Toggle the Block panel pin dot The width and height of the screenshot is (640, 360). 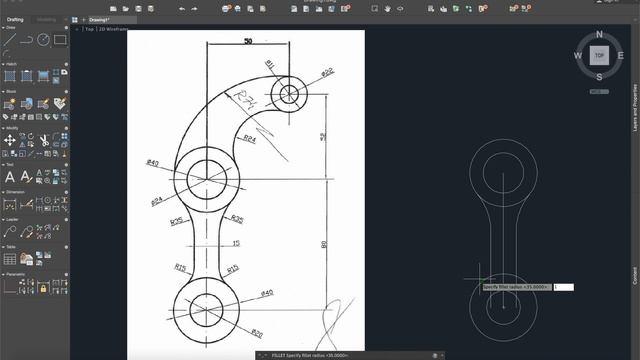tap(66, 91)
